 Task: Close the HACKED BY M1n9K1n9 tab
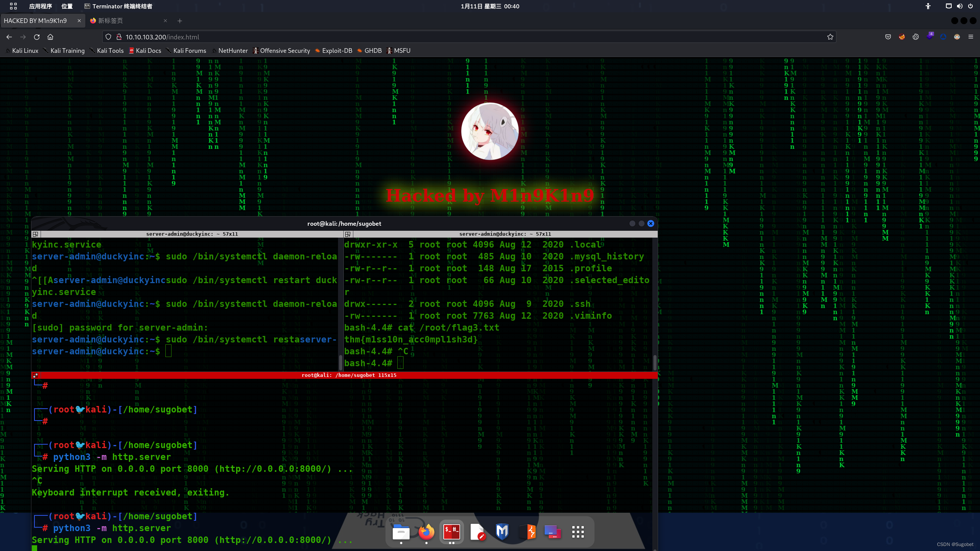79,21
